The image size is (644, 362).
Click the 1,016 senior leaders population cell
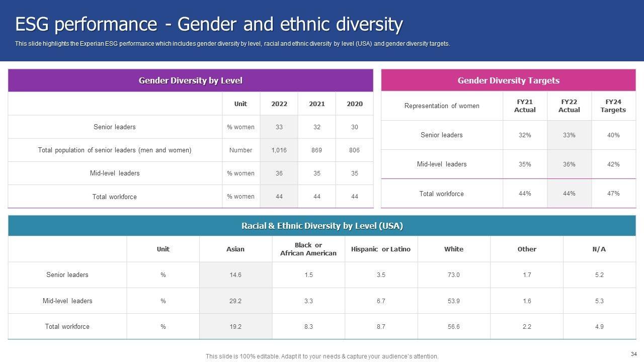pos(279,150)
